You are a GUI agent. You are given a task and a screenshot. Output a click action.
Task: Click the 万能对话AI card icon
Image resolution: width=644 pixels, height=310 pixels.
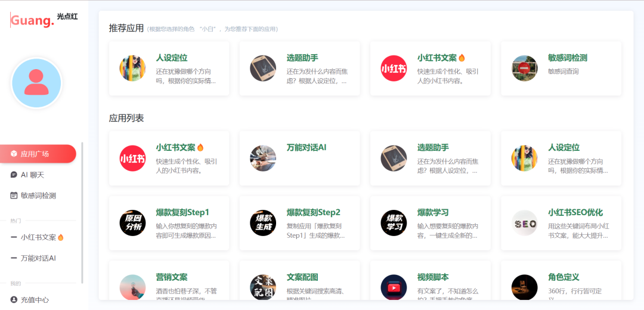pos(264,158)
